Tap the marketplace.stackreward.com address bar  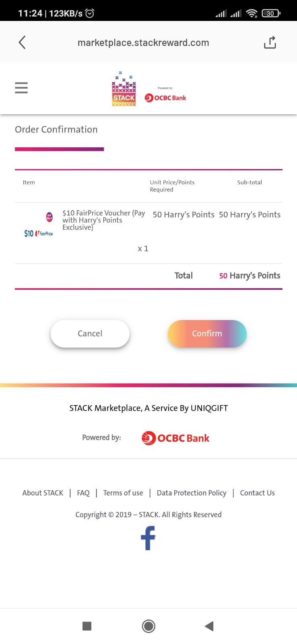pos(143,43)
